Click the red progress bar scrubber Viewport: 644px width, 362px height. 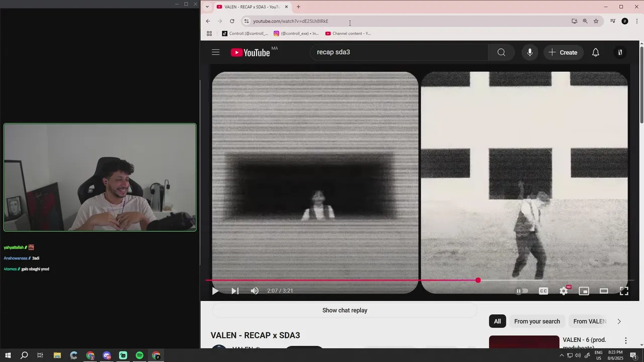[478, 280]
